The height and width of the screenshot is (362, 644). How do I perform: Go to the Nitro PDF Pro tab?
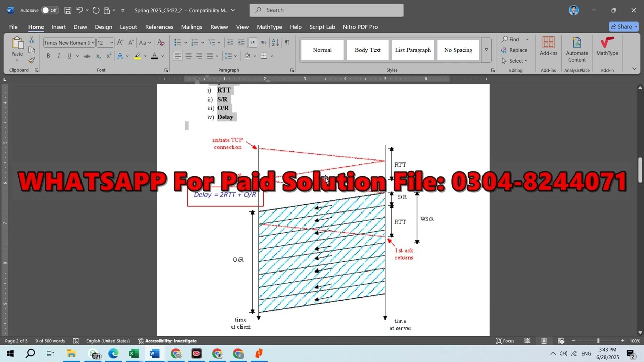[x=360, y=27]
